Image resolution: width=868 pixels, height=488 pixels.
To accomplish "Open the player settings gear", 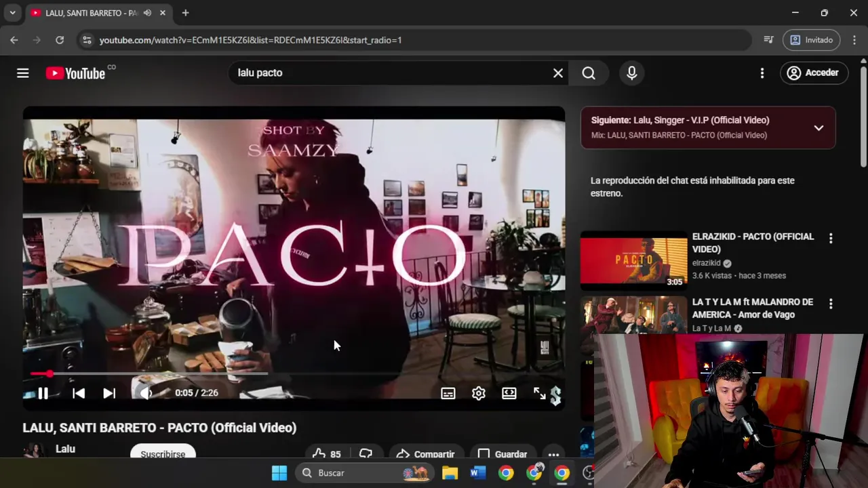I will pyautogui.click(x=479, y=393).
